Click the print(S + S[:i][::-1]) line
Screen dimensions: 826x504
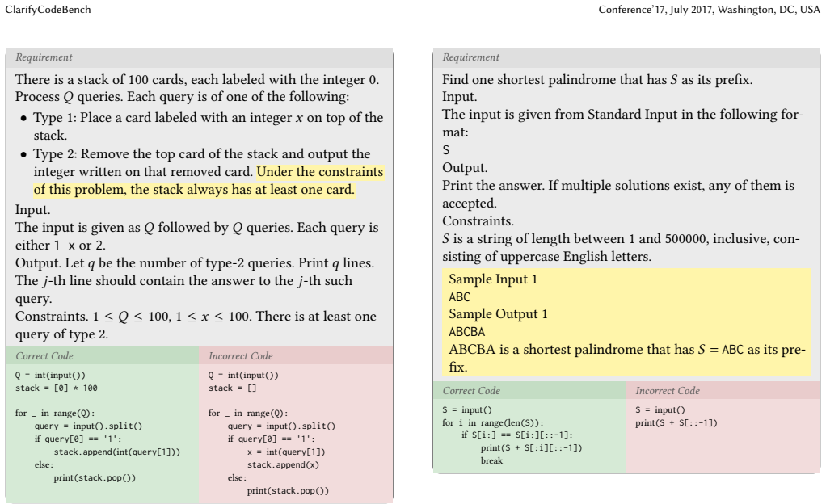point(532,448)
